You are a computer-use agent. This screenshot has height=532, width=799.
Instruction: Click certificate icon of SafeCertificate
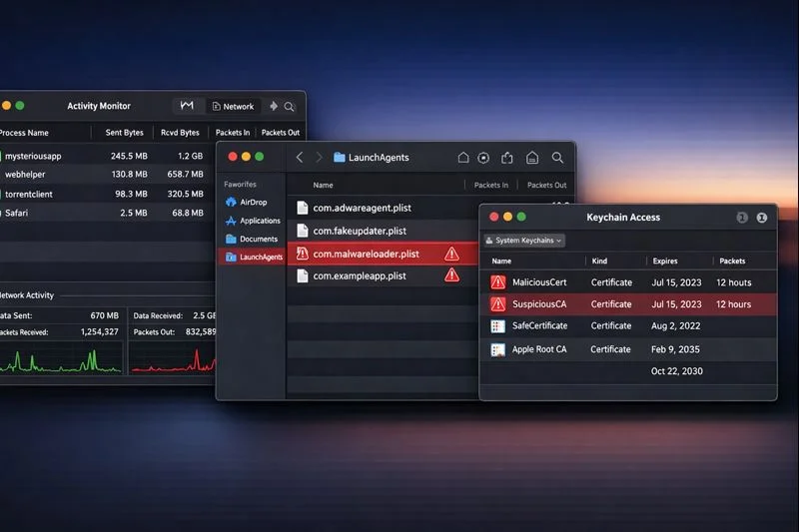(x=497, y=325)
